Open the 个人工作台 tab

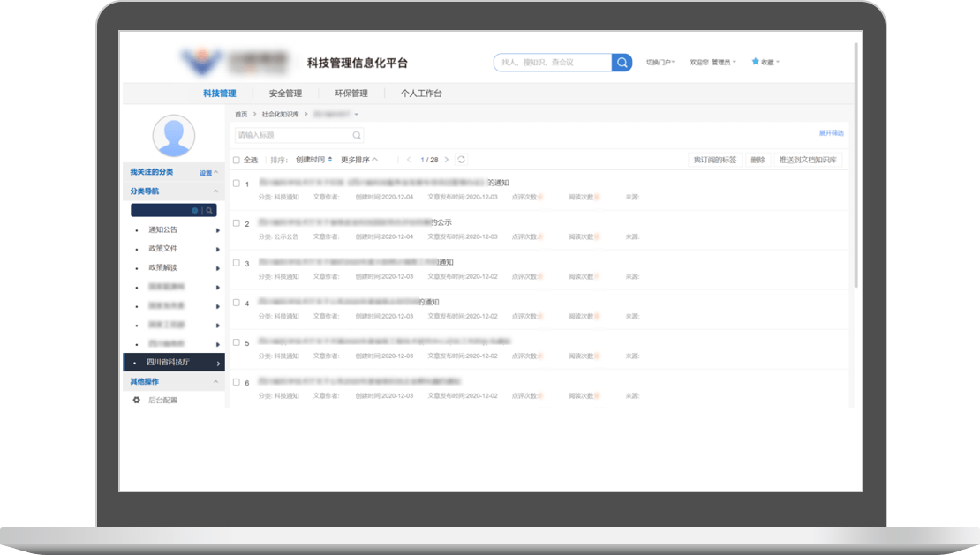click(421, 94)
